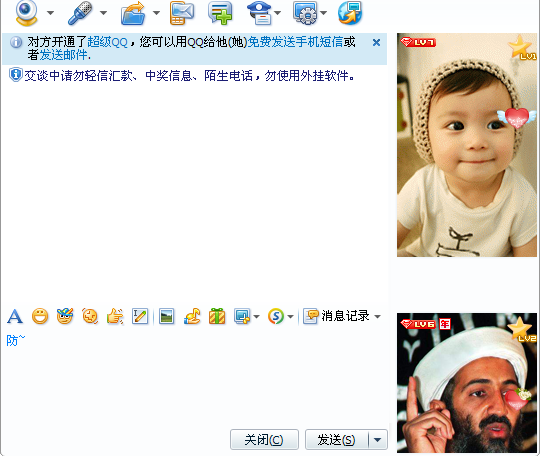Click the red 年 annual badge
Viewport: 540px width, 456px height.
pyautogui.click(x=445, y=324)
